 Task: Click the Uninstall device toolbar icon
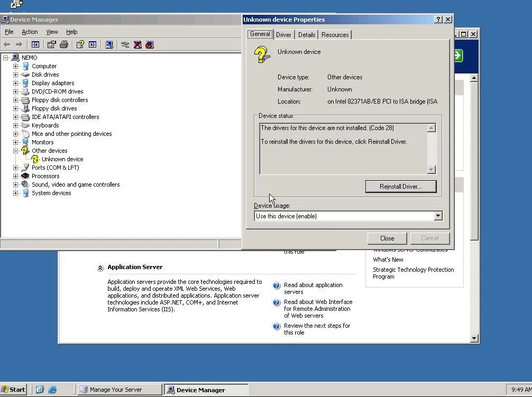[137, 44]
